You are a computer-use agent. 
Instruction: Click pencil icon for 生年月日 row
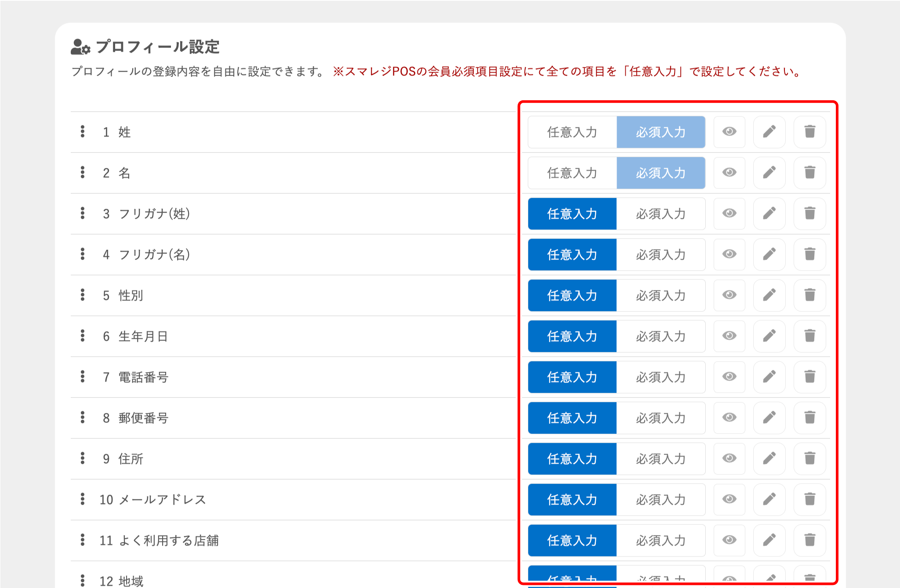(769, 336)
